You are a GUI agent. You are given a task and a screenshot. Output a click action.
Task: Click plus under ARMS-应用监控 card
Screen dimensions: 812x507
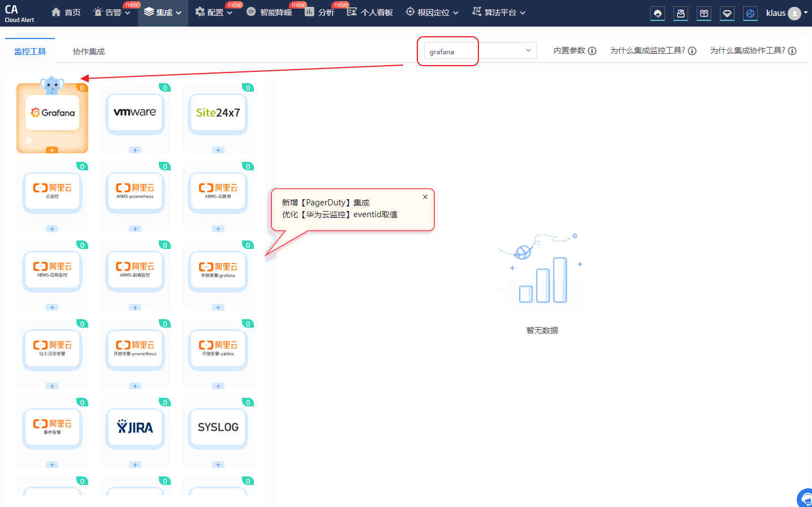[x=52, y=308]
